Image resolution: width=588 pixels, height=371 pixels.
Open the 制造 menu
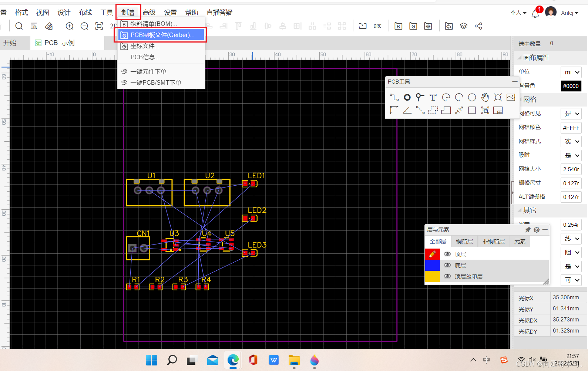[128, 13]
